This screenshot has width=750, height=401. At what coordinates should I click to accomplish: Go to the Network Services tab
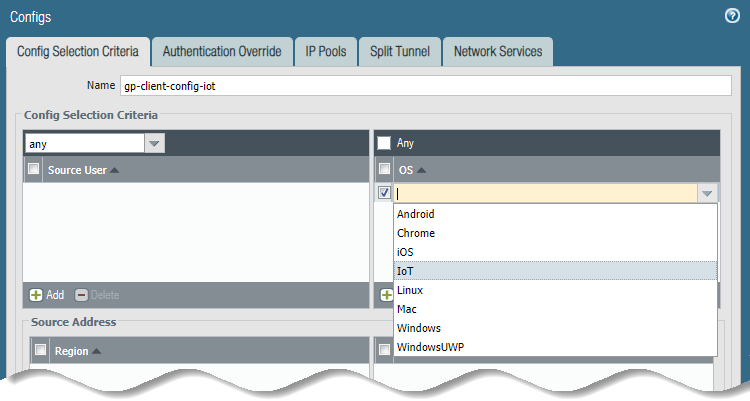[x=497, y=52]
